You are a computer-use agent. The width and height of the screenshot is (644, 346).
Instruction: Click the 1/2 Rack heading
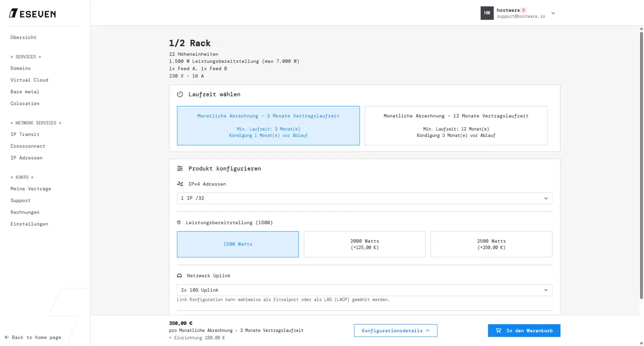[x=190, y=43]
